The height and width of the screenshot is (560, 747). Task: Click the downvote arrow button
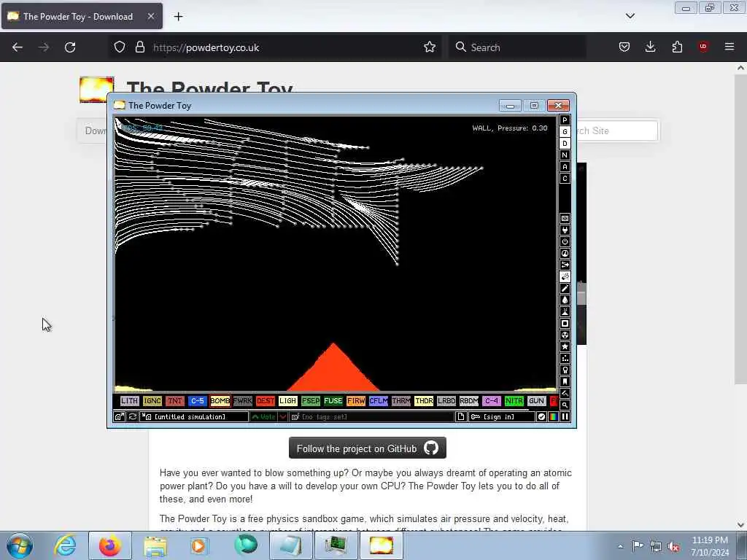pos(282,416)
